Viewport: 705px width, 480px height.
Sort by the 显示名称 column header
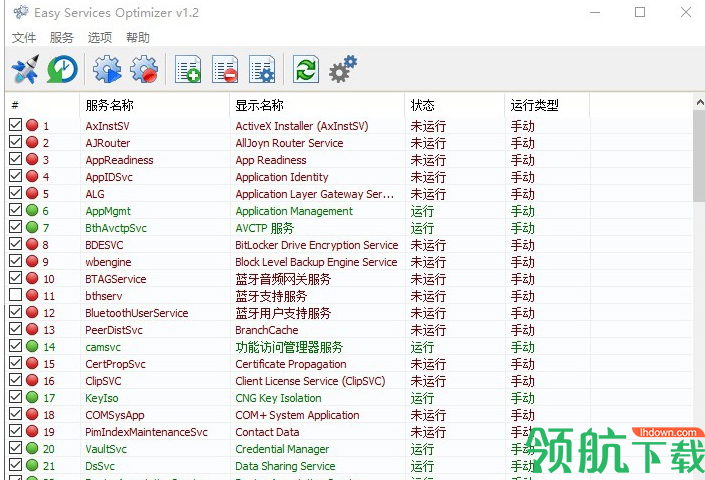click(x=317, y=105)
